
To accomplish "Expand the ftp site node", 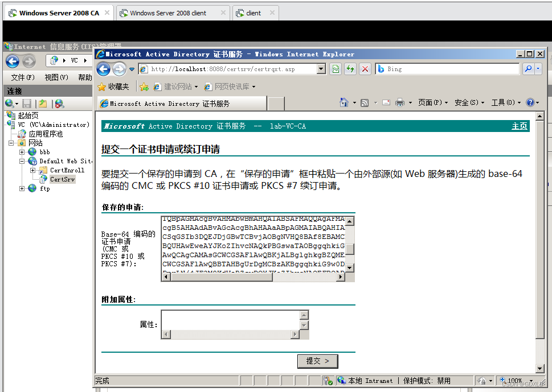I will tap(22, 188).
